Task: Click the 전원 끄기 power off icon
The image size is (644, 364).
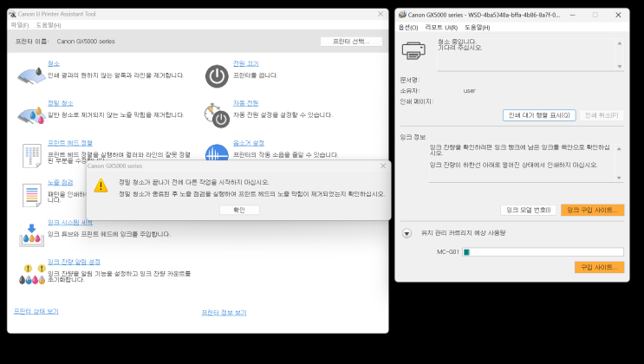Action: (x=217, y=76)
